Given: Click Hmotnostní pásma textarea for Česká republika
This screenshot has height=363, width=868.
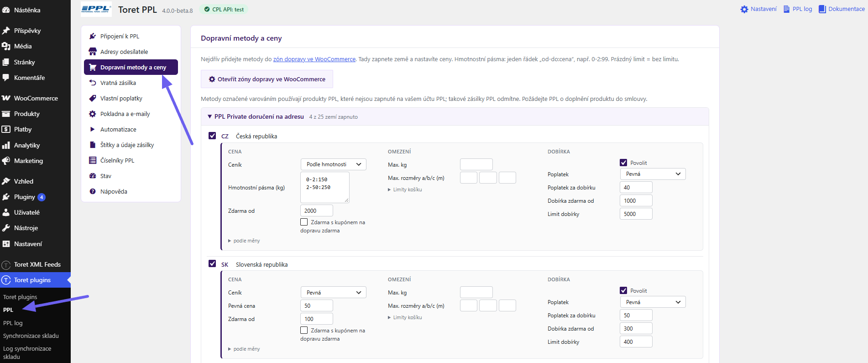Looking at the screenshot, I should click(325, 187).
